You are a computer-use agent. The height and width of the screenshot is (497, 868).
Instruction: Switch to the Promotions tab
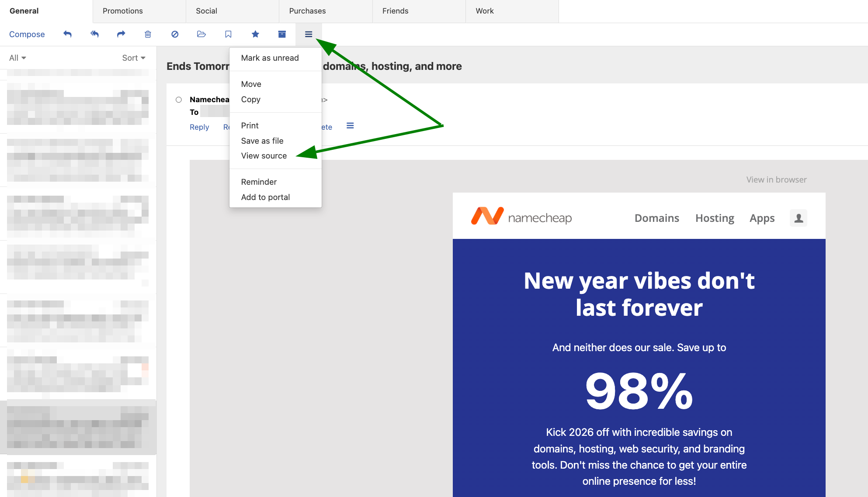[x=123, y=11]
